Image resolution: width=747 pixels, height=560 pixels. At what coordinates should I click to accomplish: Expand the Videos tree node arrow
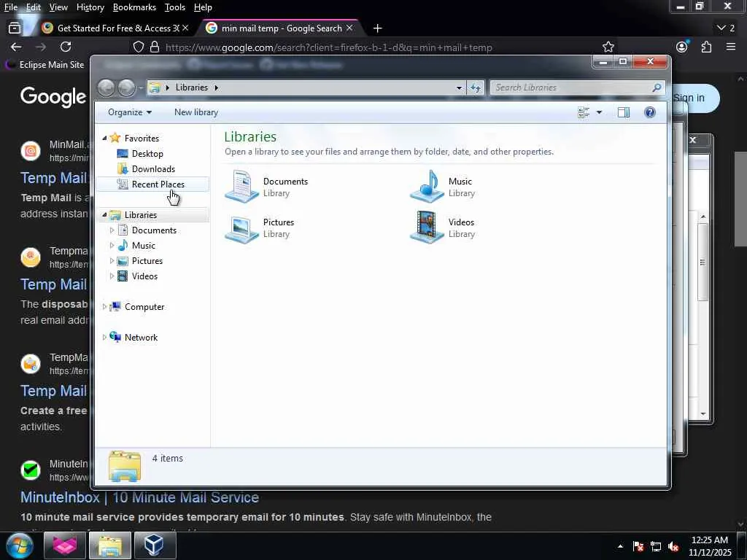pyautogui.click(x=112, y=276)
